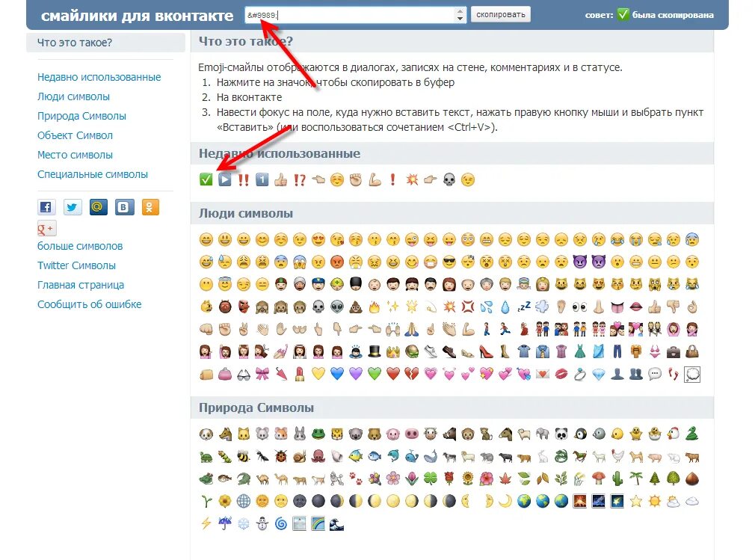Click the orange Odnoklassniki share icon

coord(150,207)
